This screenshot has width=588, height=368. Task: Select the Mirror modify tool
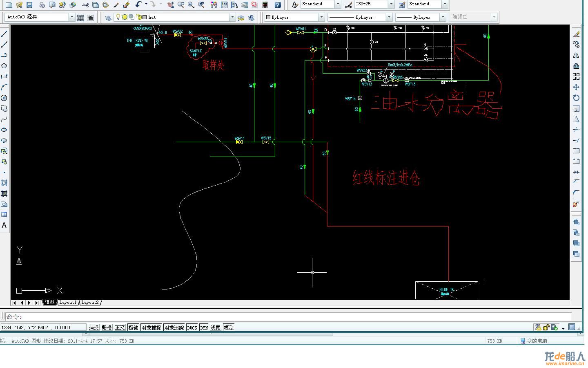(x=576, y=55)
